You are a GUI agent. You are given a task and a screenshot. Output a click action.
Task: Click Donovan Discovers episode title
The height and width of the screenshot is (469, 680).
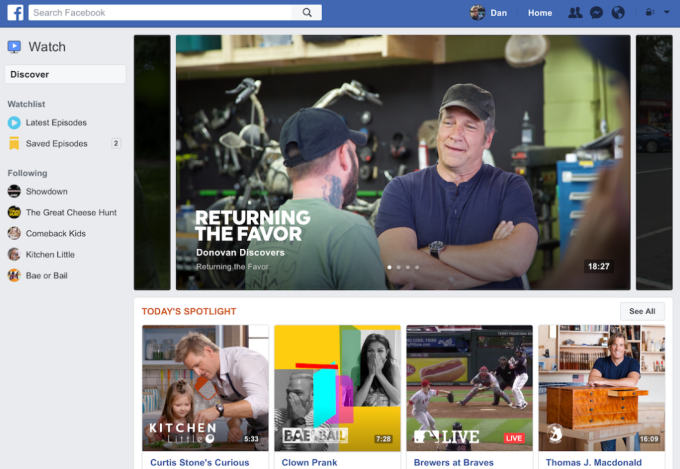click(240, 253)
